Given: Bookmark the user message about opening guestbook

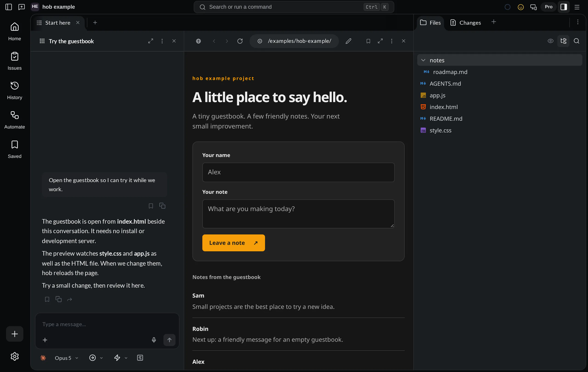Looking at the screenshot, I should click(x=151, y=206).
